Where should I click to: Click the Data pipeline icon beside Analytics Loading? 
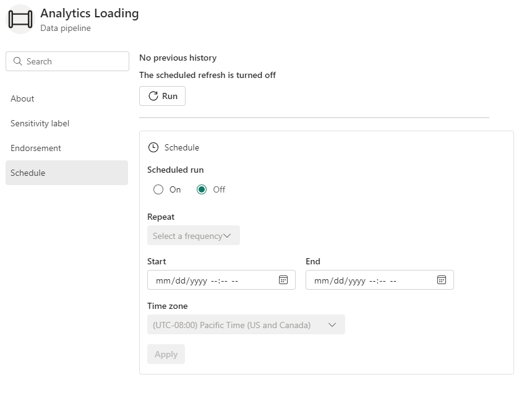(20, 19)
